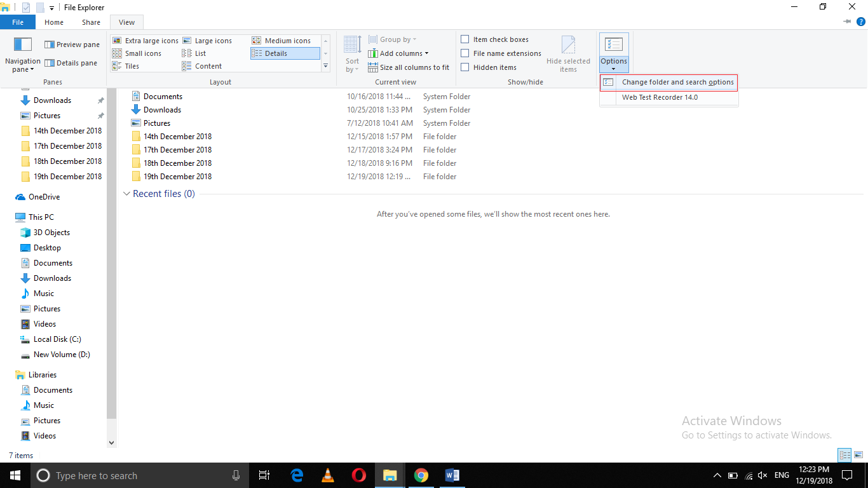Click Size all columns to fit
This screenshot has height=488, width=868.
point(409,67)
